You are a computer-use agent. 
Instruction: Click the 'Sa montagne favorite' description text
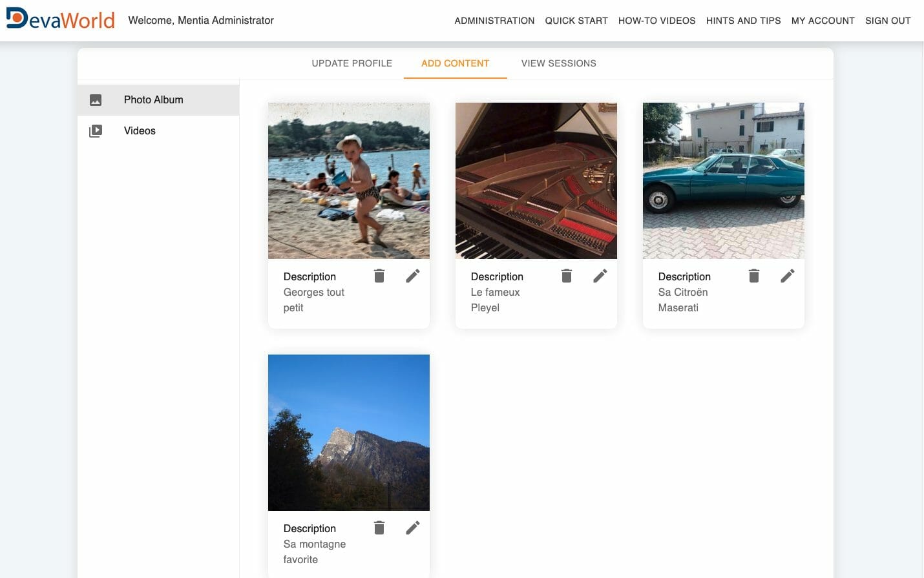pyautogui.click(x=315, y=552)
